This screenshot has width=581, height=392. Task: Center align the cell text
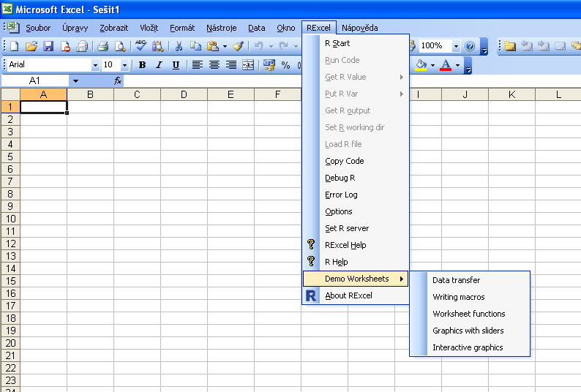(214, 65)
